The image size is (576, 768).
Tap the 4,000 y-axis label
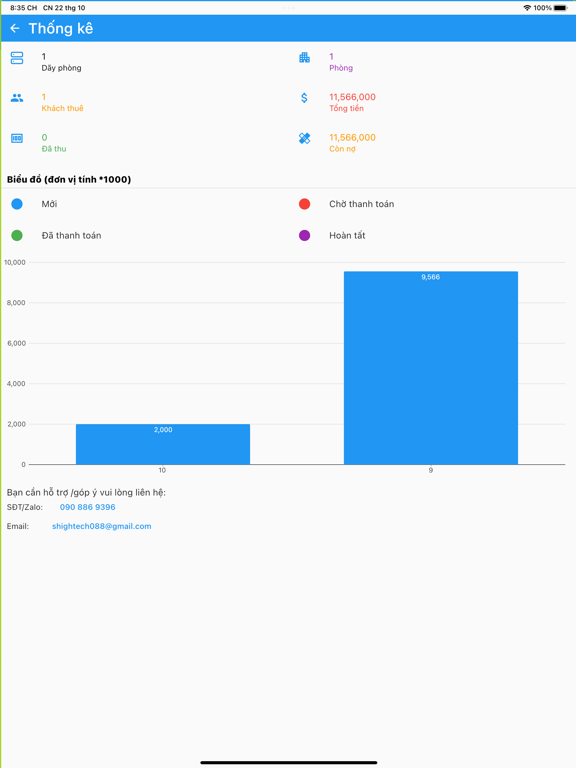click(x=16, y=384)
